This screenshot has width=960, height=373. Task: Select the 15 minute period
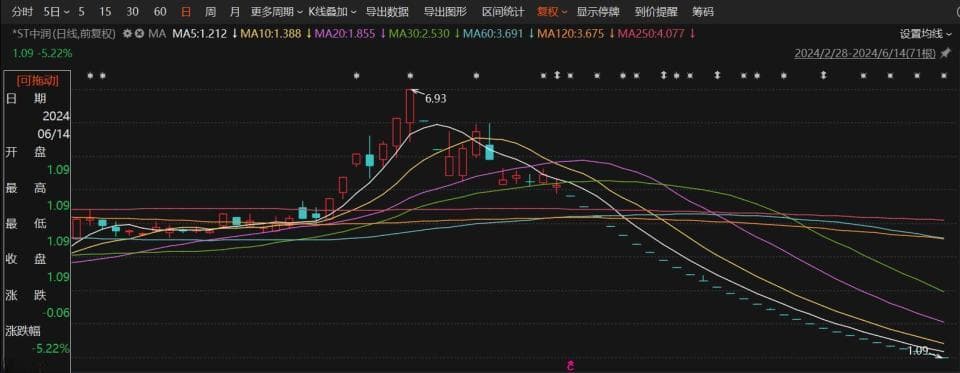(x=105, y=12)
